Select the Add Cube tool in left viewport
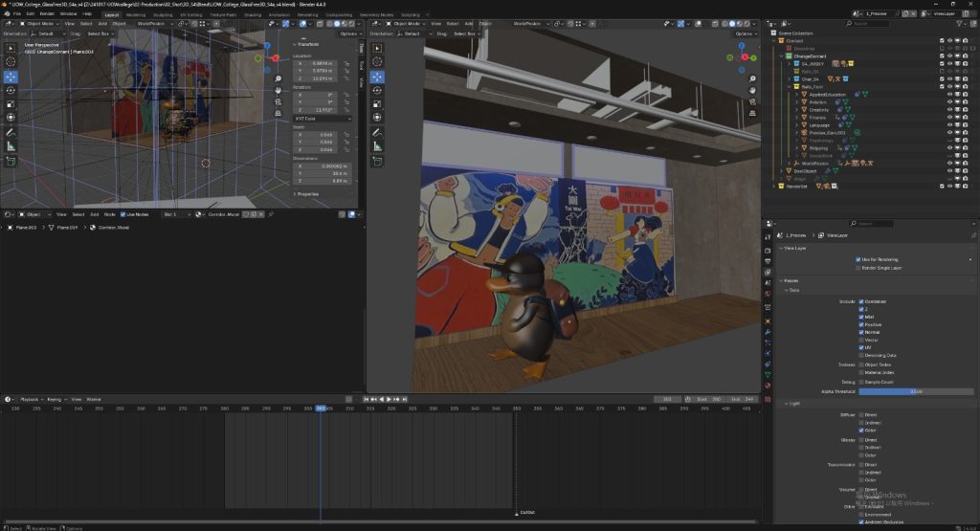Viewport: 980px width, 531px height. (x=11, y=161)
